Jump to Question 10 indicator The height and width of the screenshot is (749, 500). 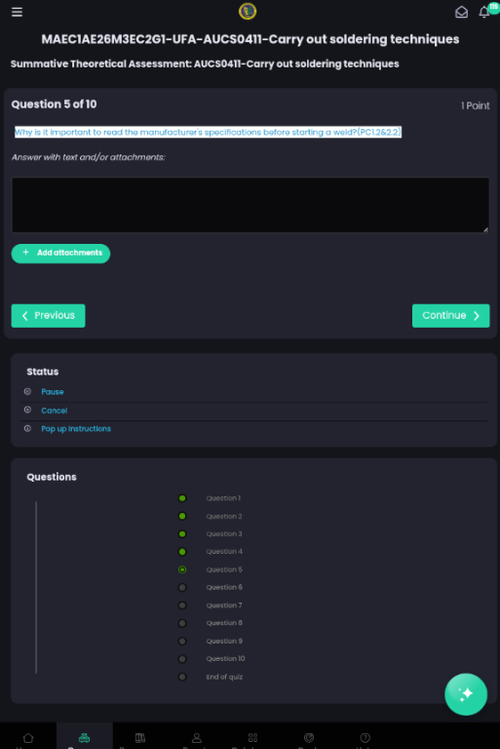(x=182, y=659)
